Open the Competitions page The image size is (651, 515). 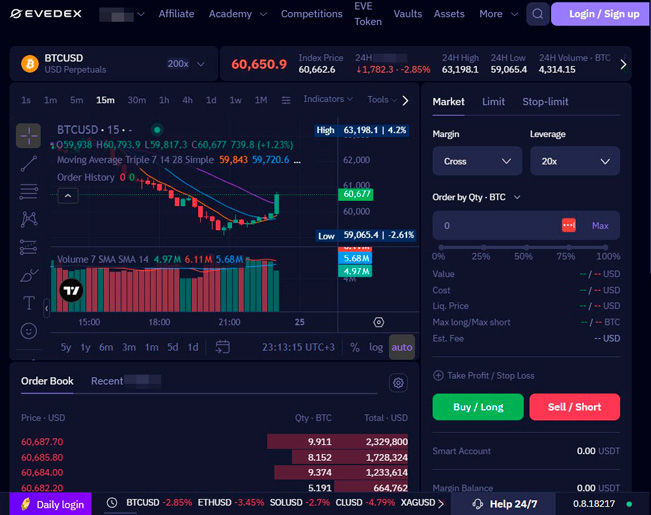311,14
